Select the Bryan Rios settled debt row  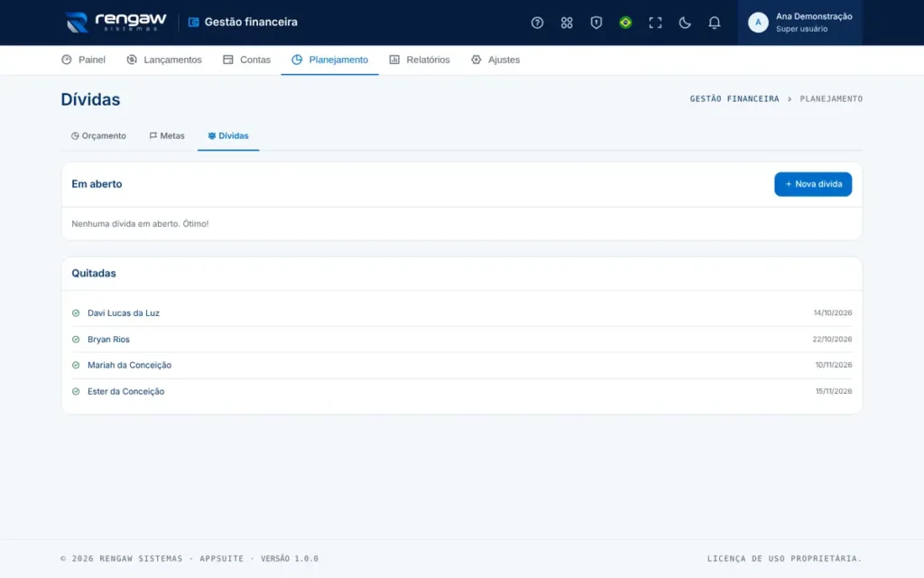pyautogui.click(x=461, y=340)
